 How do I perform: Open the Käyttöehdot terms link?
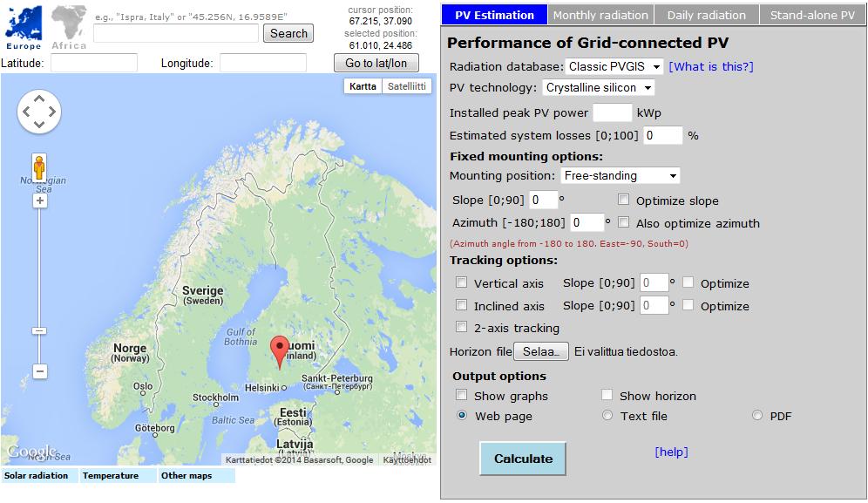point(407,459)
